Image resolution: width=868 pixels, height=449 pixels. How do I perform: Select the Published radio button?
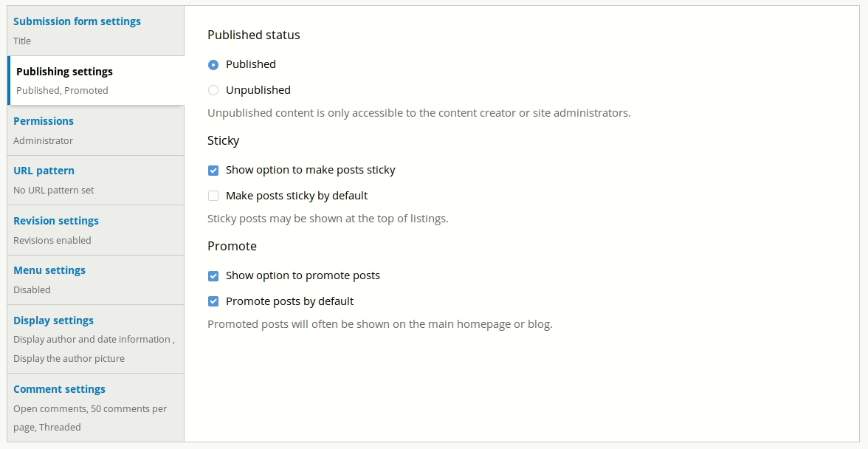point(213,64)
